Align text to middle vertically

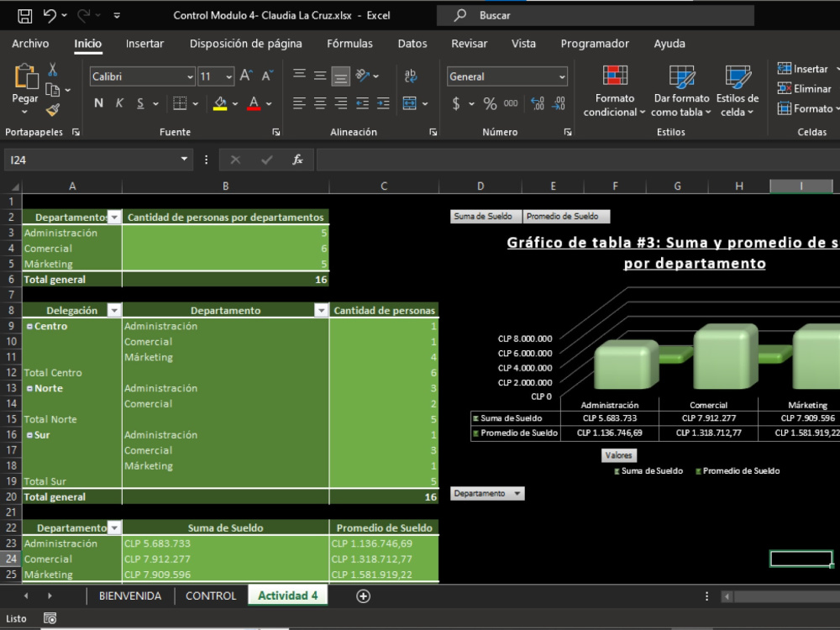[x=320, y=76]
